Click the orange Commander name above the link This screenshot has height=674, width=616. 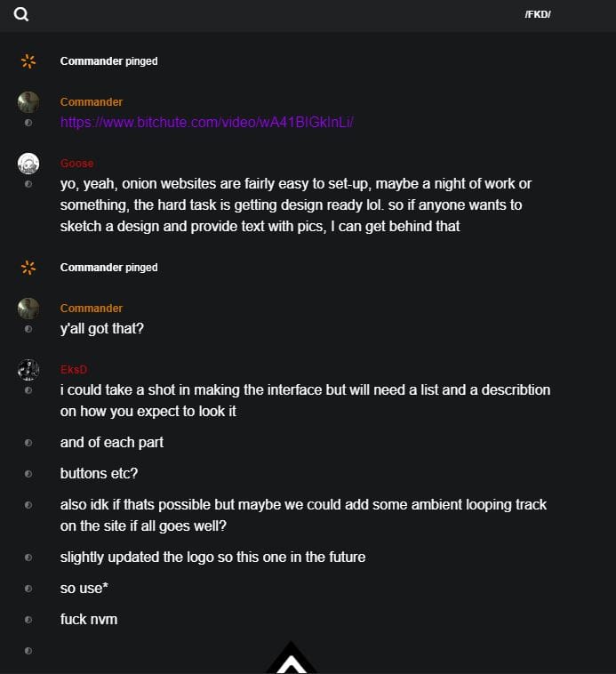coord(92,102)
